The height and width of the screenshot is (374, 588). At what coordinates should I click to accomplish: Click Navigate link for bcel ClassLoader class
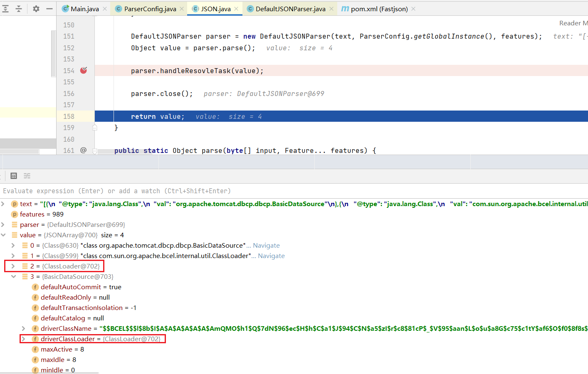pyautogui.click(x=271, y=256)
